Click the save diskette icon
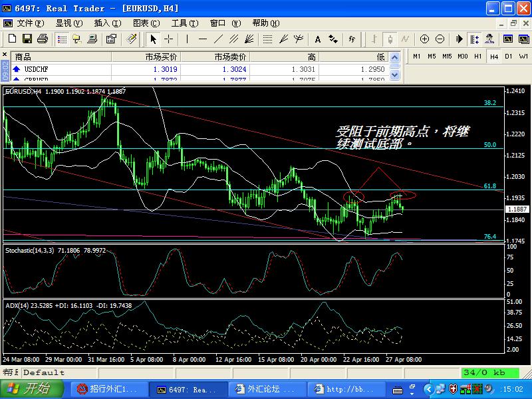The width and height of the screenshot is (532, 399). (27, 39)
